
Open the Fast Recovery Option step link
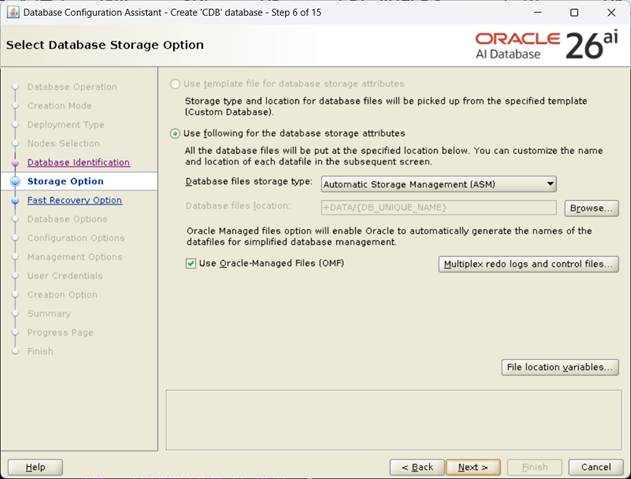pos(74,200)
